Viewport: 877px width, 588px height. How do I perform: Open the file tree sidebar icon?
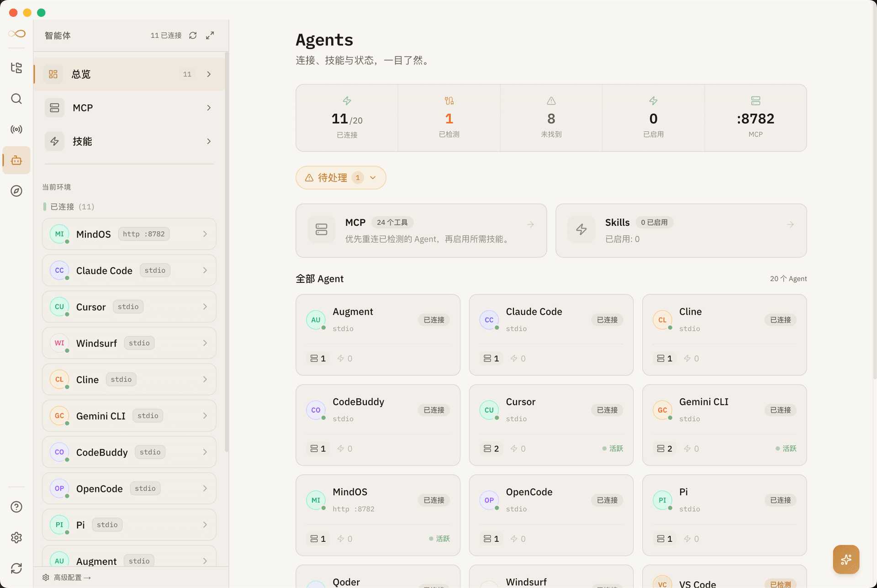pos(16,68)
